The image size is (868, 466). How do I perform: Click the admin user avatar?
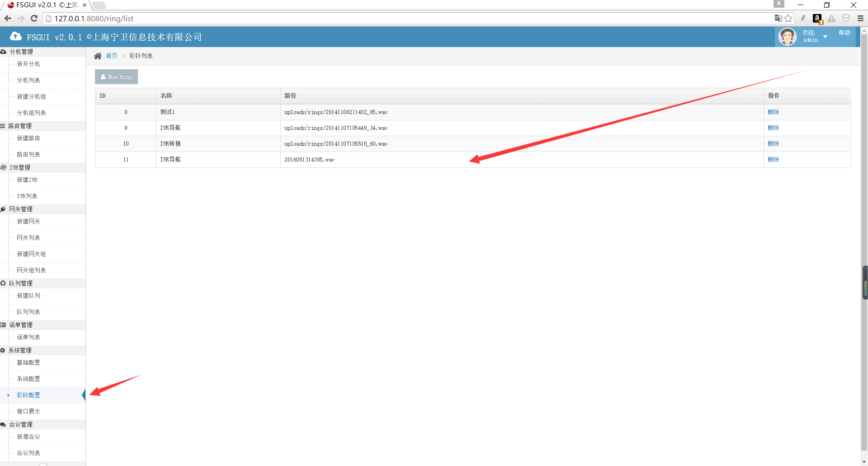click(787, 37)
